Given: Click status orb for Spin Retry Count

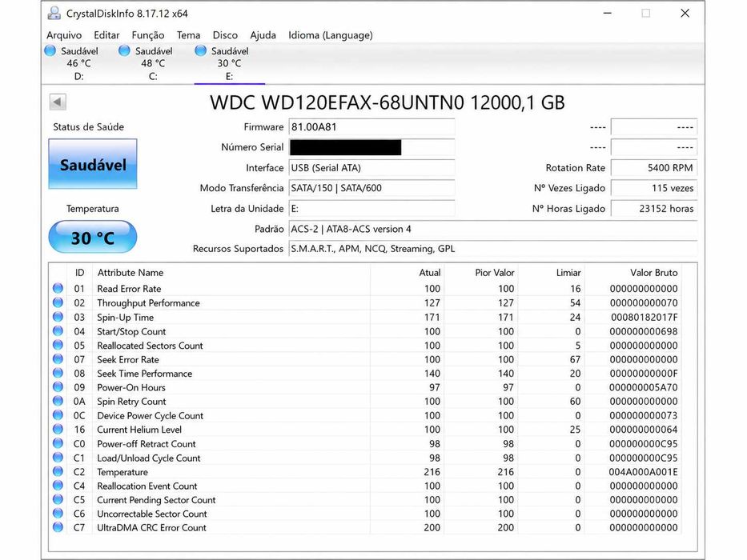Looking at the screenshot, I should click(x=58, y=401).
